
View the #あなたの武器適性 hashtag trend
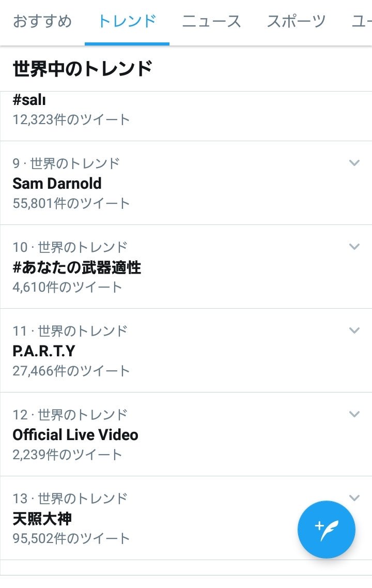coord(76,267)
